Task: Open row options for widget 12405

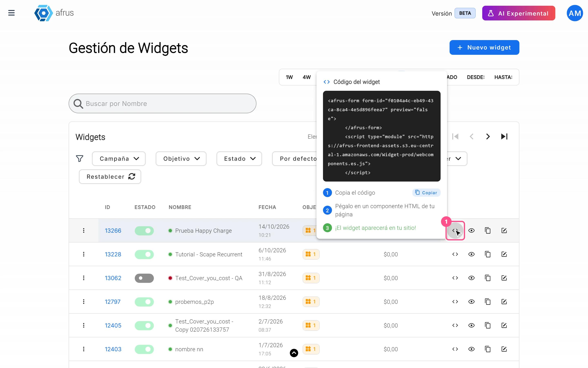Action: [84, 325]
